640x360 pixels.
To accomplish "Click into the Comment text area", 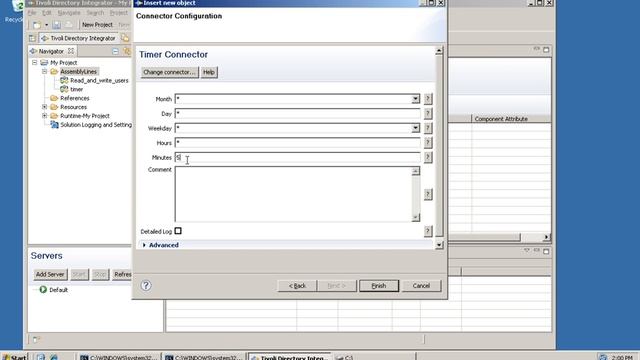I will tap(293, 194).
